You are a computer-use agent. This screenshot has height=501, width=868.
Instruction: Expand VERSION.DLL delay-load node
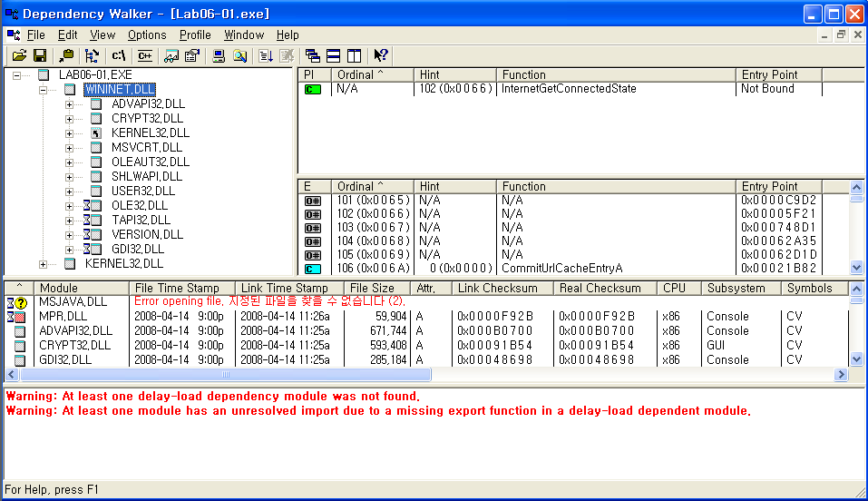tap(69, 235)
